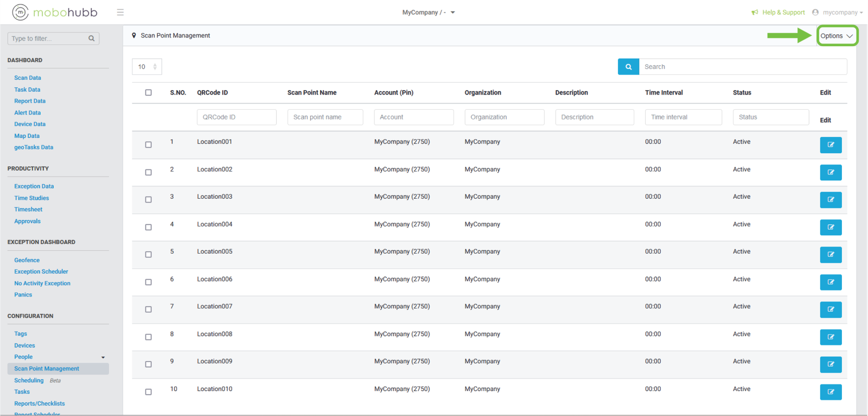Toggle the select-all checkbox in header
The image size is (868, 416).
[x=148, y=92]
